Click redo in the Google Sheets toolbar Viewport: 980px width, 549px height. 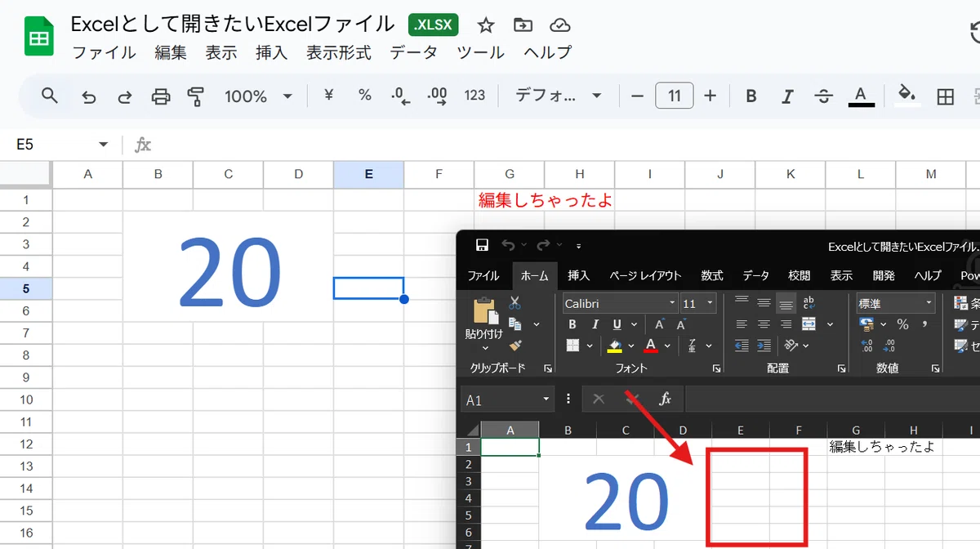tap(125, 96)
